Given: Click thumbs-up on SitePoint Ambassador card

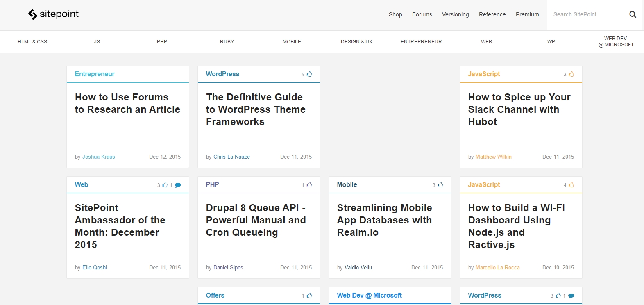Looking at the screenshot, I should pos(165,185).
